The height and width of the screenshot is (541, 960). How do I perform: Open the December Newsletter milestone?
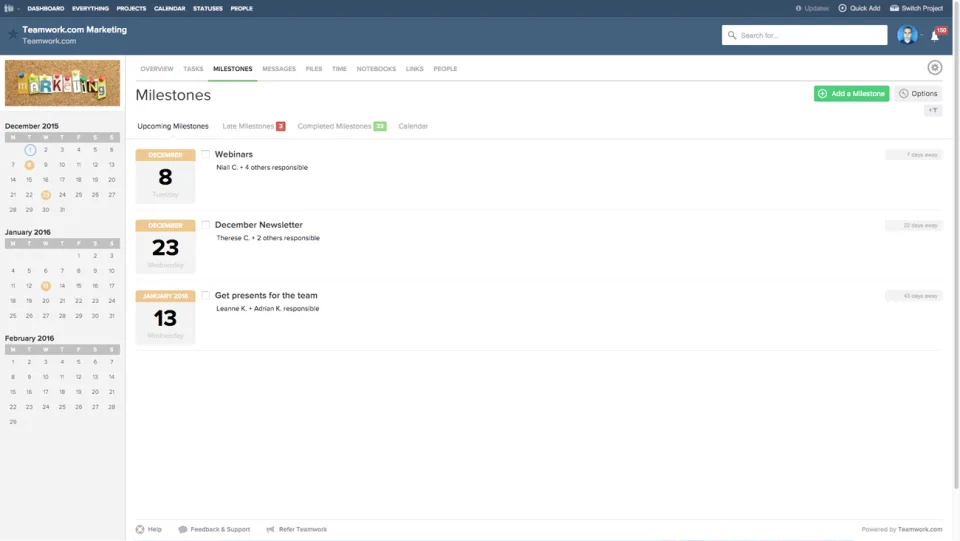pyautogui.click(x=258, y=225)
